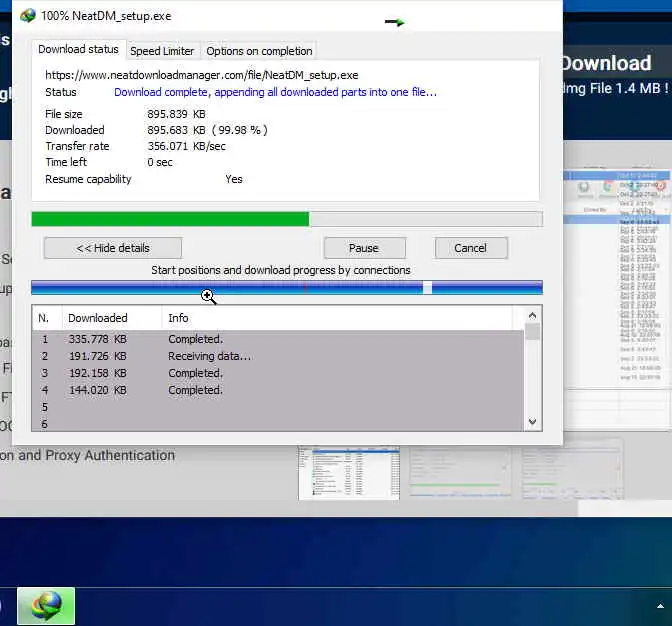Click the blue status message text
672x626 pixels.
pyautogui.click(x=276, y=93)
